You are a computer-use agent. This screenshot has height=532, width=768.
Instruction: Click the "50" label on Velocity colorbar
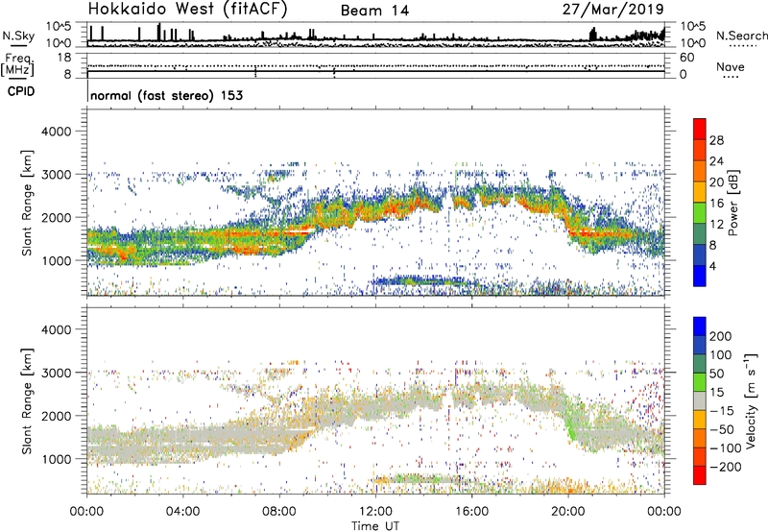pyautogui.click(x=716, y=374)
